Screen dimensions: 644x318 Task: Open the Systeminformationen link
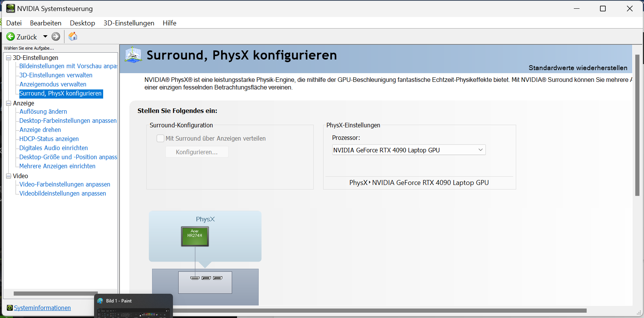pos(42,308)
